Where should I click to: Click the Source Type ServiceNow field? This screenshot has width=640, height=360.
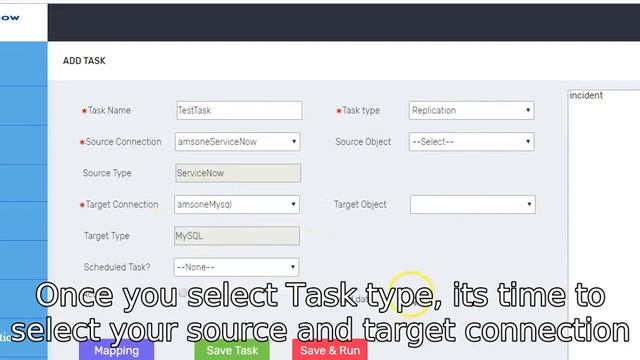(x=238, y=173)
